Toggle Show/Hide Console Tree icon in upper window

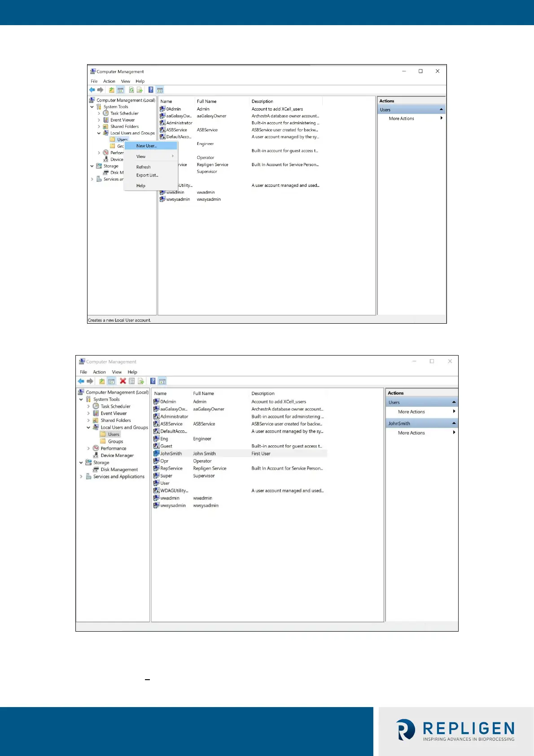tap(120, 90)
